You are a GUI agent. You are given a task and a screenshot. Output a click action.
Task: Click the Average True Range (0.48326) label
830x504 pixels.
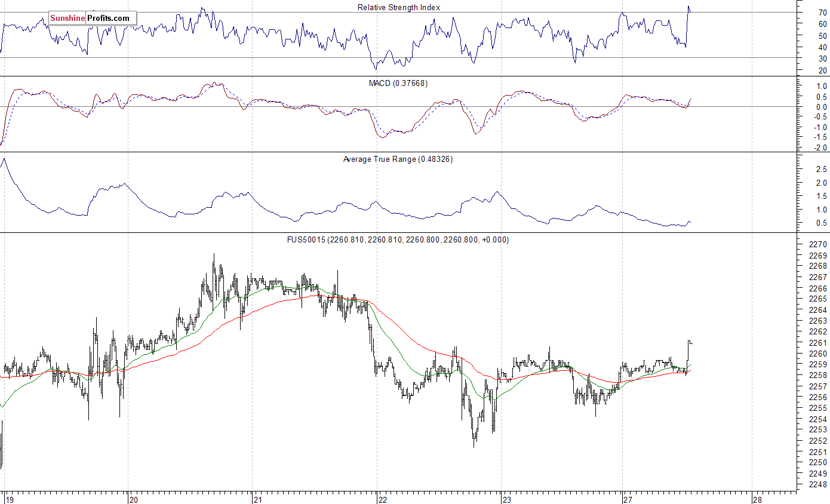(398, 159)
